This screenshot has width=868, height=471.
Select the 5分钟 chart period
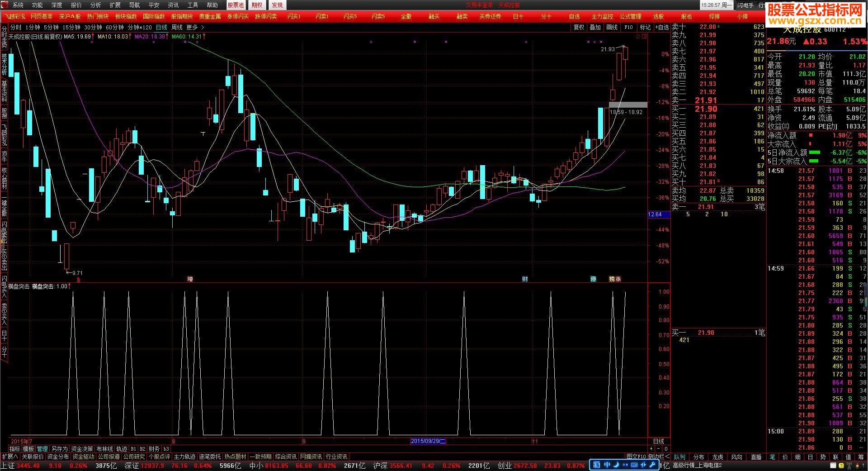point(51,27)
